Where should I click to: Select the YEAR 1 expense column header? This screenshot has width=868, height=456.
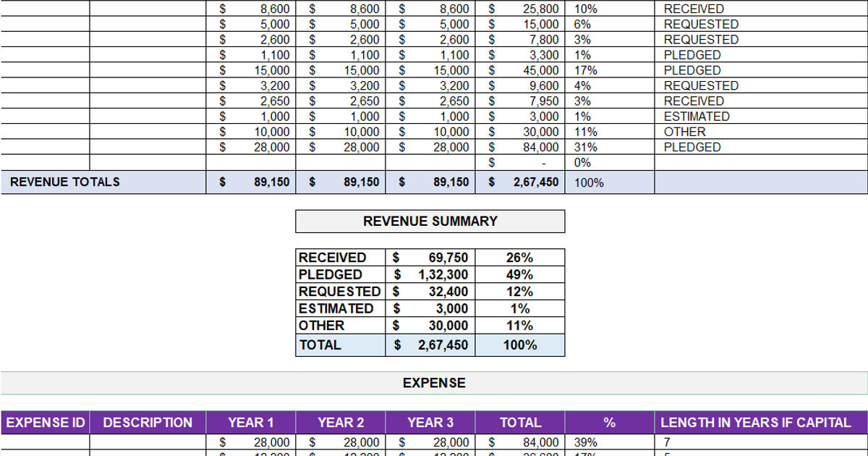(x=251, y=423)
